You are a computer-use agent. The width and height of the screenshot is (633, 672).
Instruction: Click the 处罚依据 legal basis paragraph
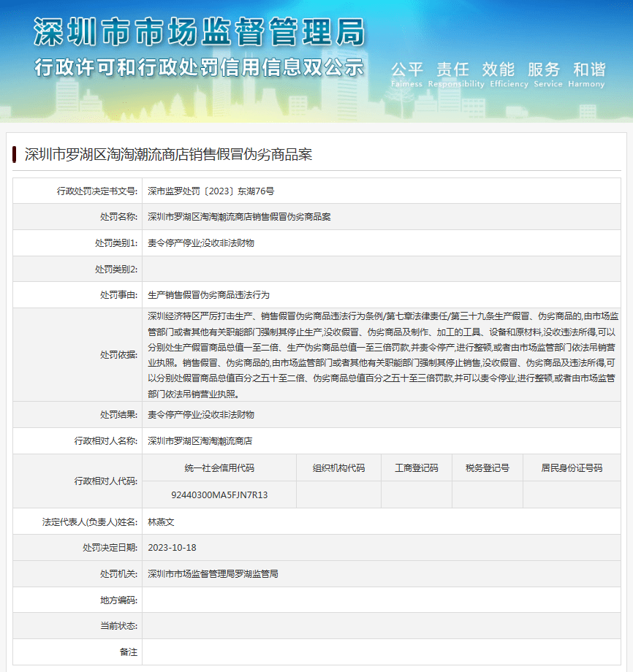383,354
